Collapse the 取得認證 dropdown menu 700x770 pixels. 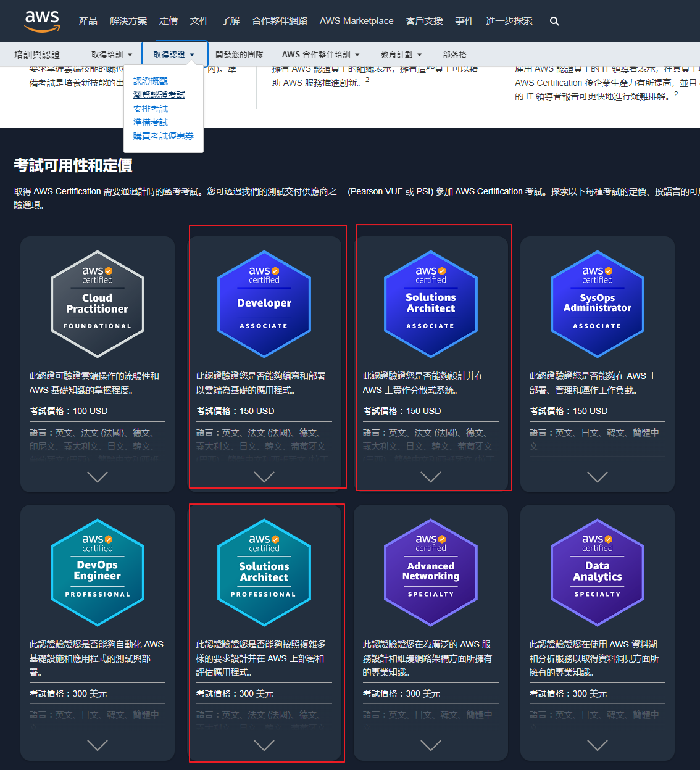click(174, 54)
